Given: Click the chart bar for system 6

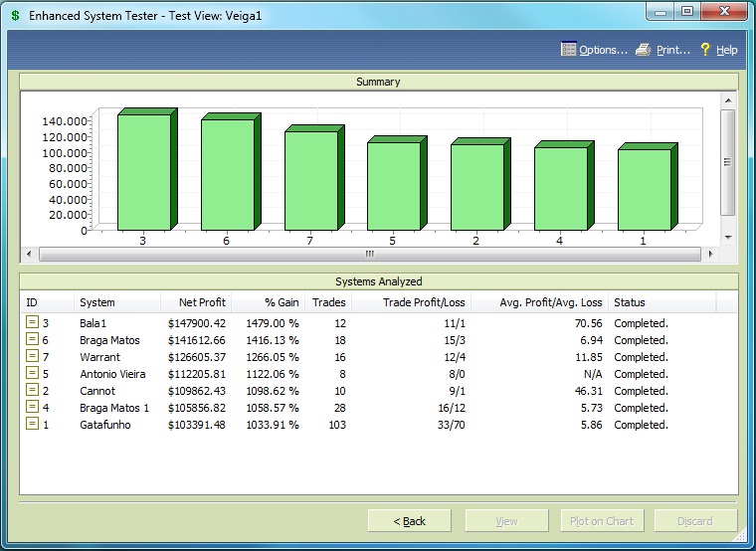Looking at the screenshot, I should click(x=231, y=172).
